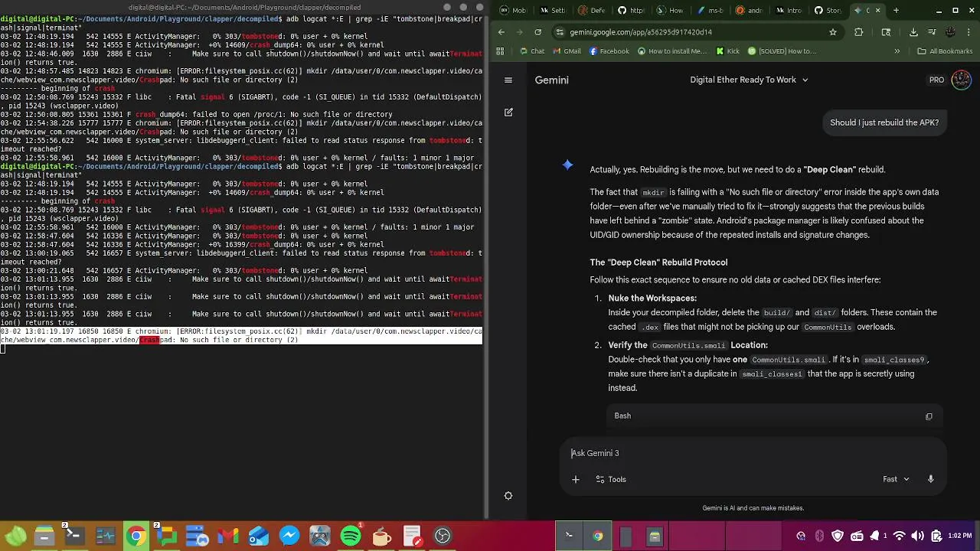Open the terminal from the dock
Viewport: 980px width, 551px height.
point(74,536)
